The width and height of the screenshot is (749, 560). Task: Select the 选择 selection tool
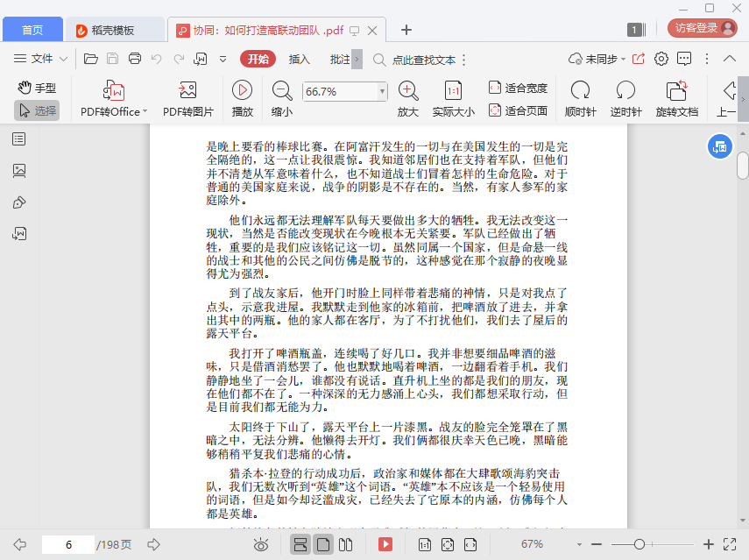coord(37,110)
